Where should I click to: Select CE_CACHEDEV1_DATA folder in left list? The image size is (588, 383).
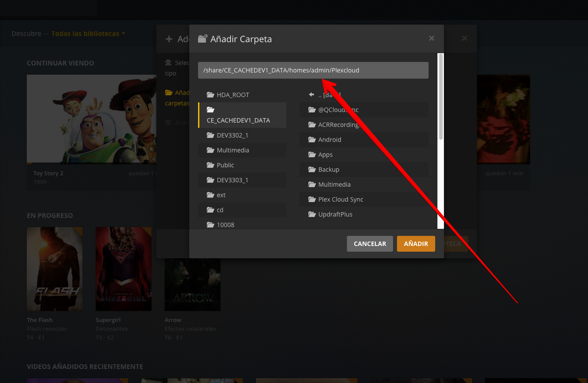242,115
